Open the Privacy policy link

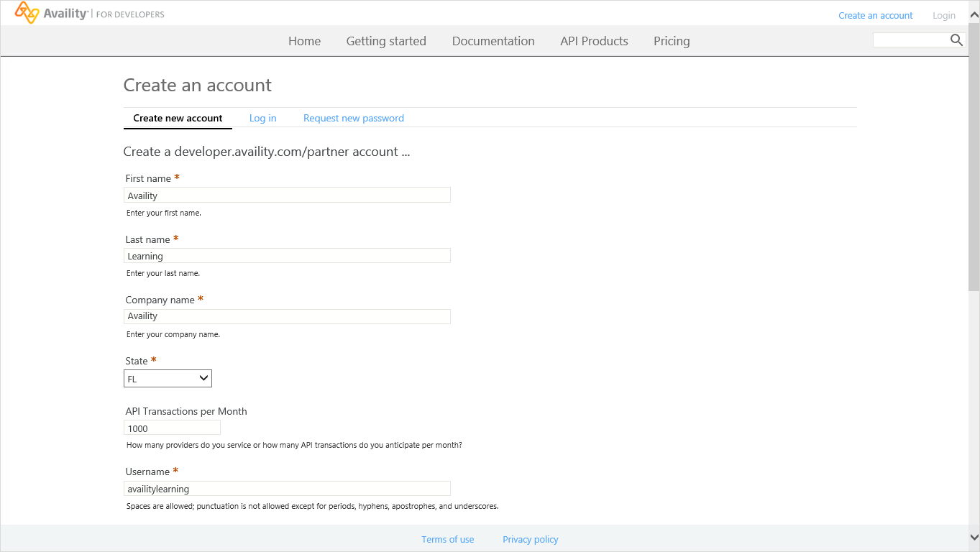tap(531, 539)
